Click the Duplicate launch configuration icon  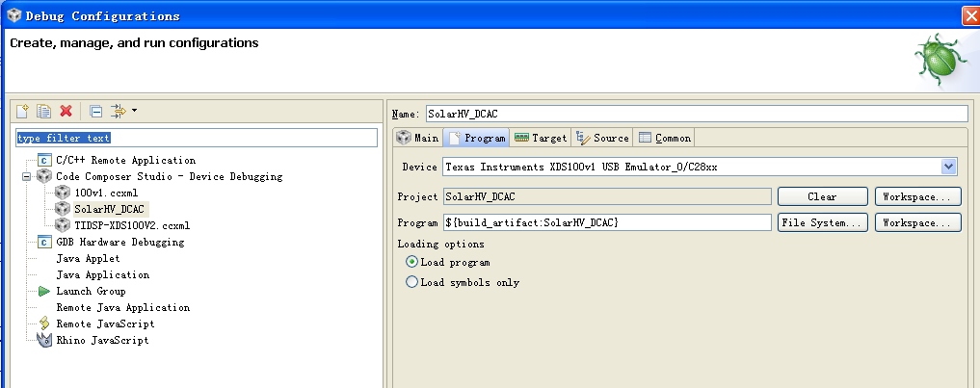[43, 112]
